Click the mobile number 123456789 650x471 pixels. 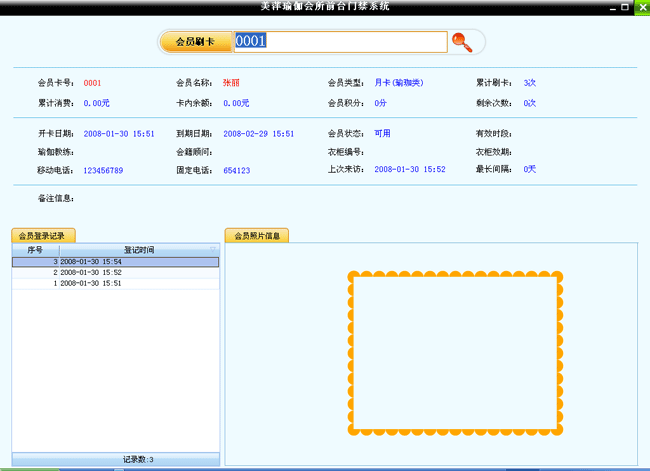(103, 170)
